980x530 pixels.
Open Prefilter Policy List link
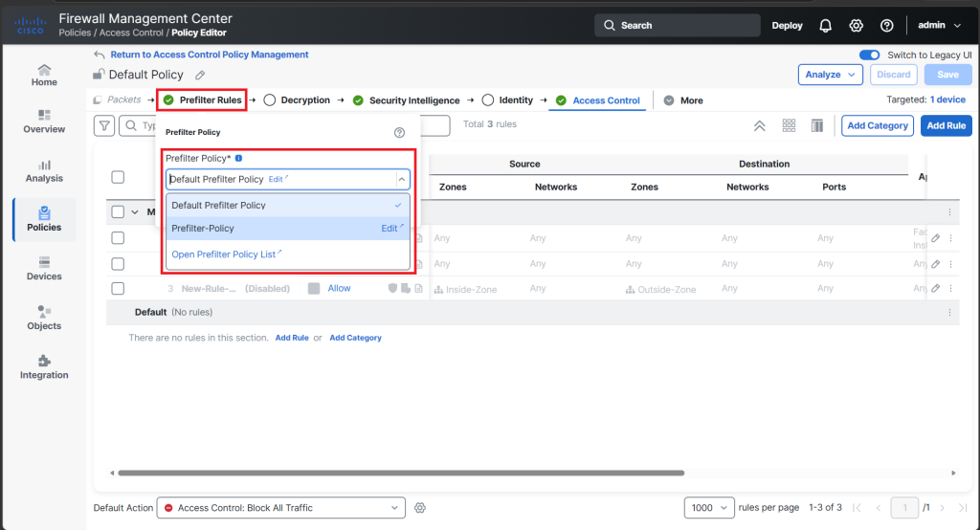[226, 254]
